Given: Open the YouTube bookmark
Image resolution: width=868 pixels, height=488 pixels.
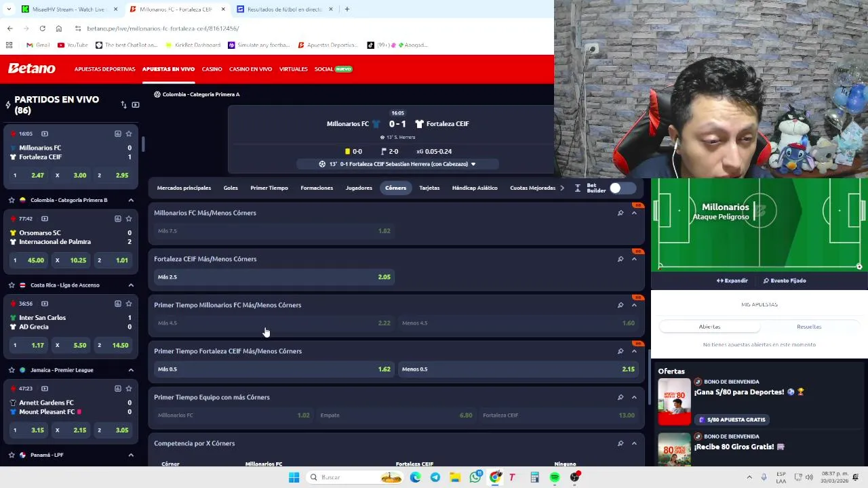Looking at the screenshot, I should (73, 45).
